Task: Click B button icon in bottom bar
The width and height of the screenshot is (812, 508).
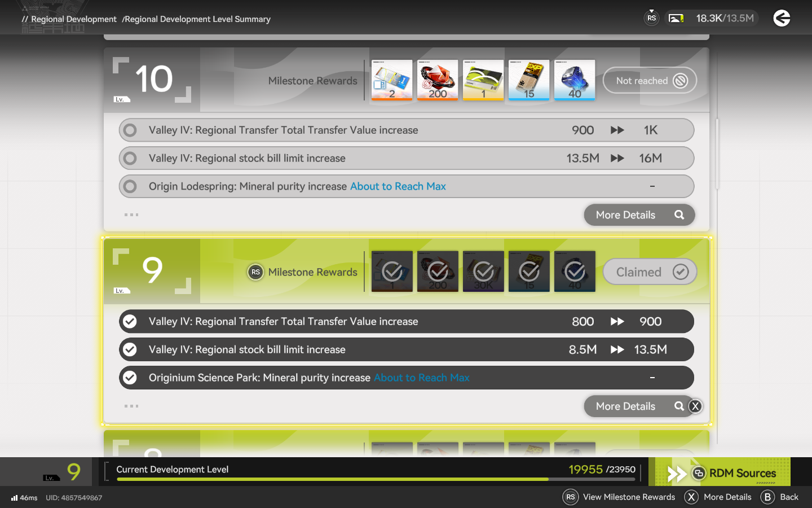Action: [767, 497]
